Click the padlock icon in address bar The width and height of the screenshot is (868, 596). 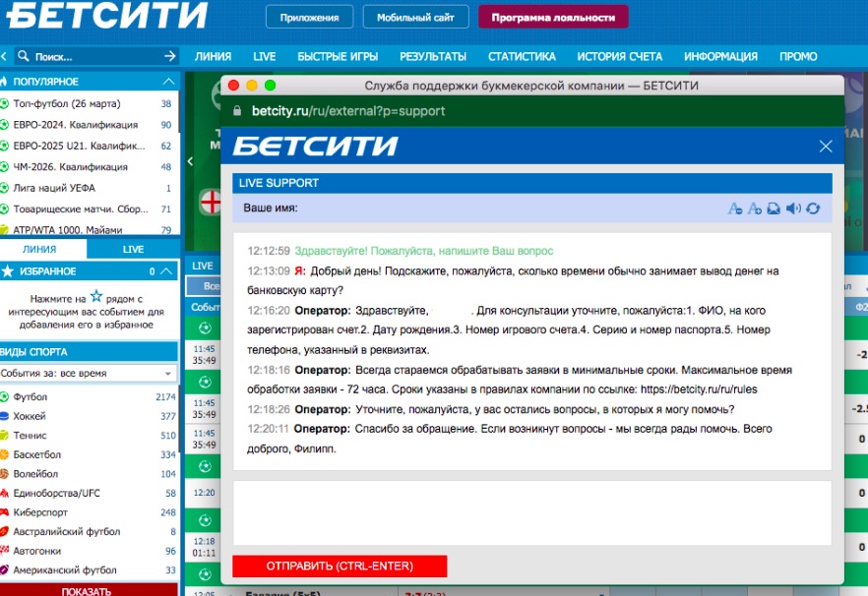237,111
